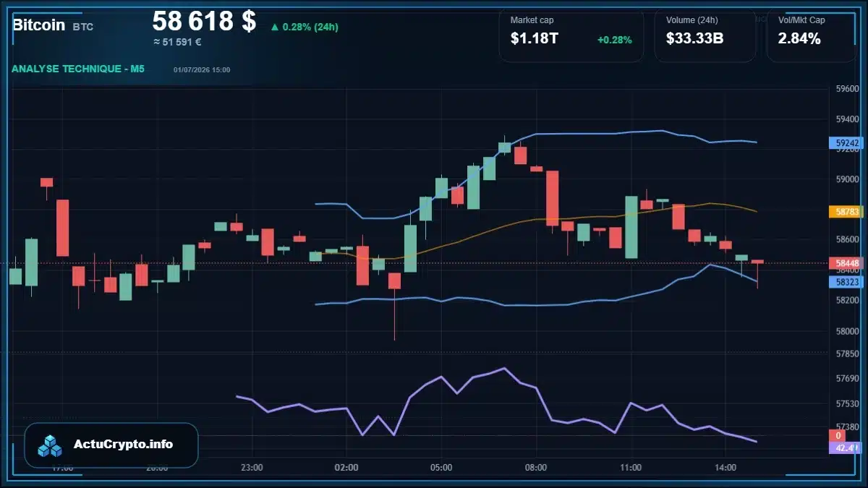This screenshot has height=488, width=868.
Task: Click the red 58448 current price tag
Action: coord(845,263)
